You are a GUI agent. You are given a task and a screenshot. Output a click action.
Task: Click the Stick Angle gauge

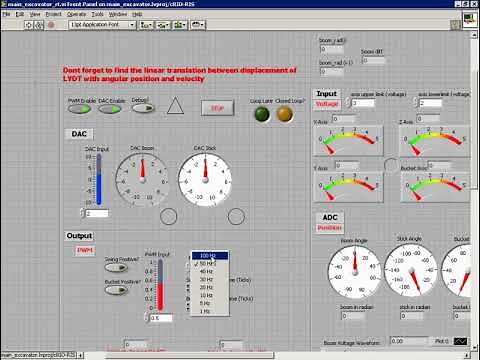coord(411,270)
